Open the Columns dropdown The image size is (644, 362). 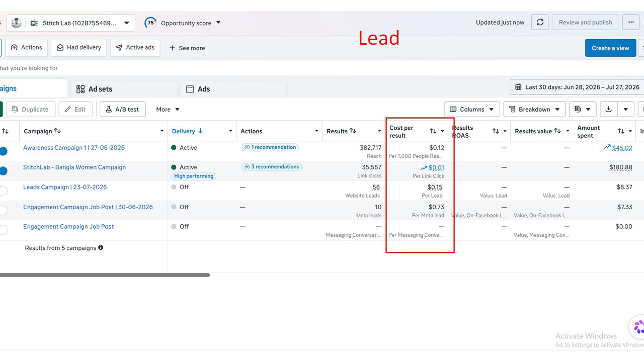click(472, 109)
